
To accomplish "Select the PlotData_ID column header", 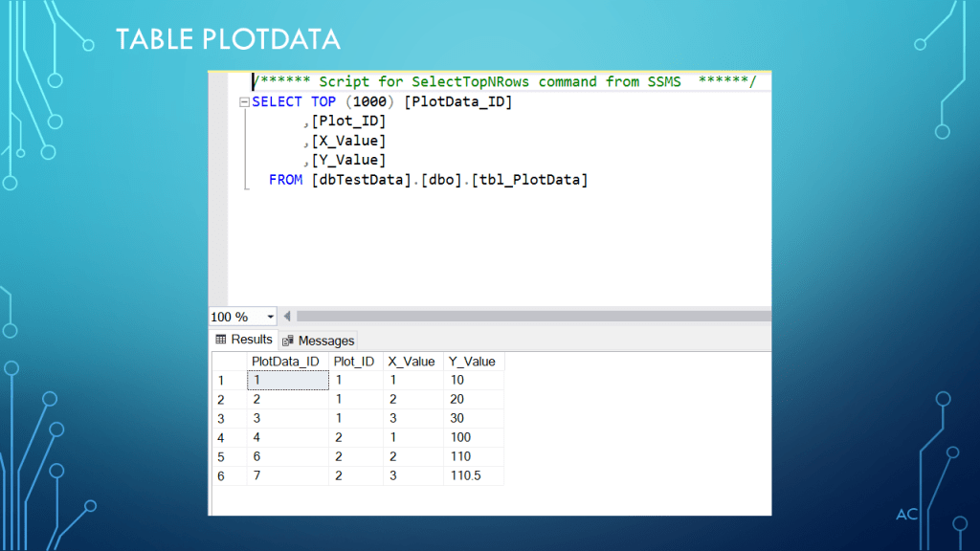I will pyautogui.click(x=285, y=362).
